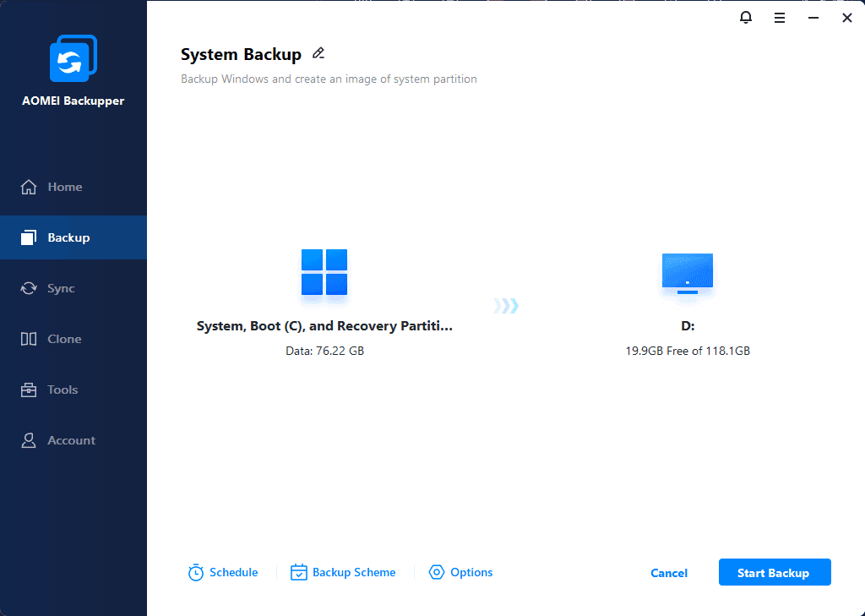The width and height of the screenshot is (865, 616).
Task: Click the AOMEI Backupper logo icon
Action: coord(73,58)
